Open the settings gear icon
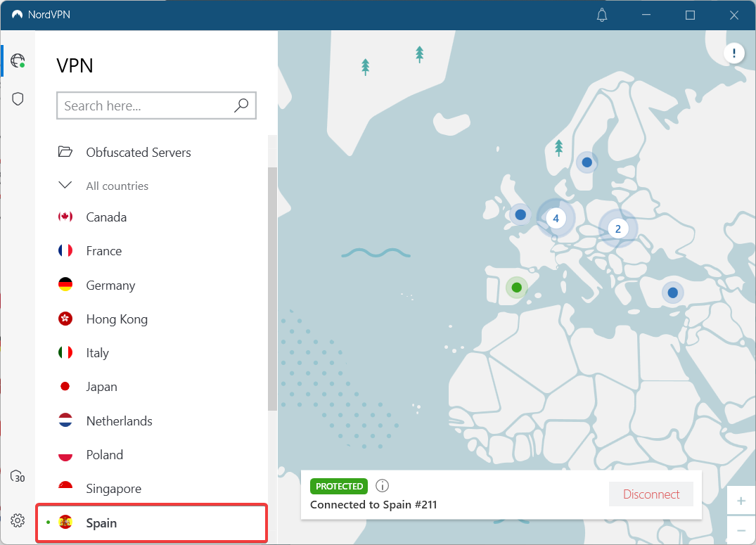The width and height of the screenshot is (756, 545). (x=18, y=520)
